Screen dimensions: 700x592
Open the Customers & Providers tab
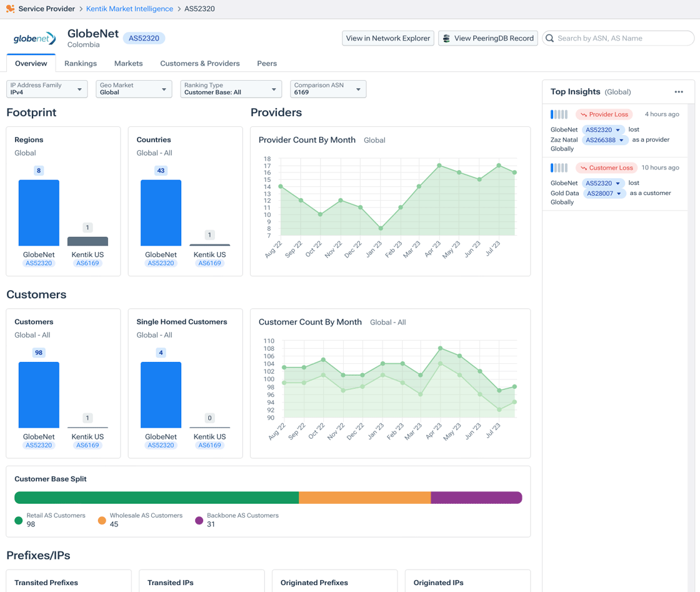pyautogui.click(x=199, y=63)
